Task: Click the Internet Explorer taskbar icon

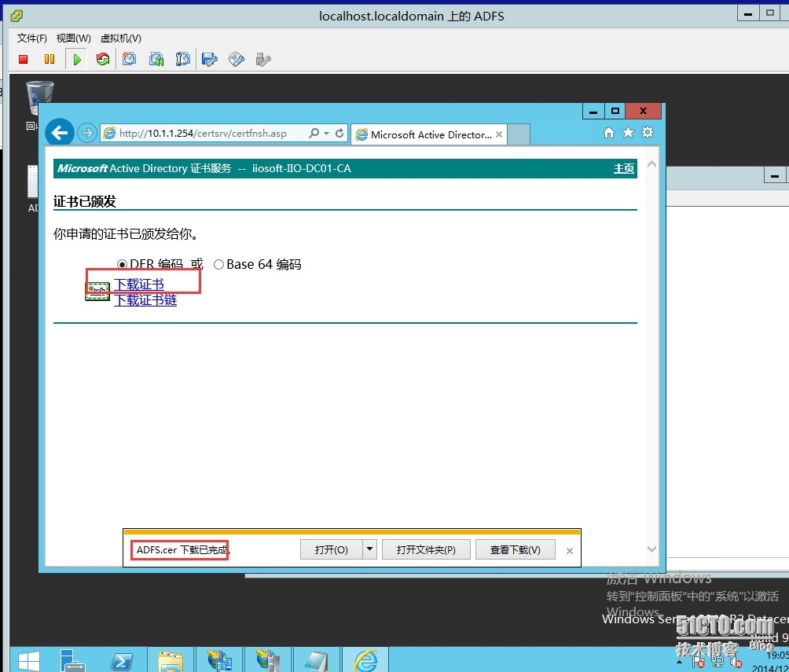Action: [365, 660]
